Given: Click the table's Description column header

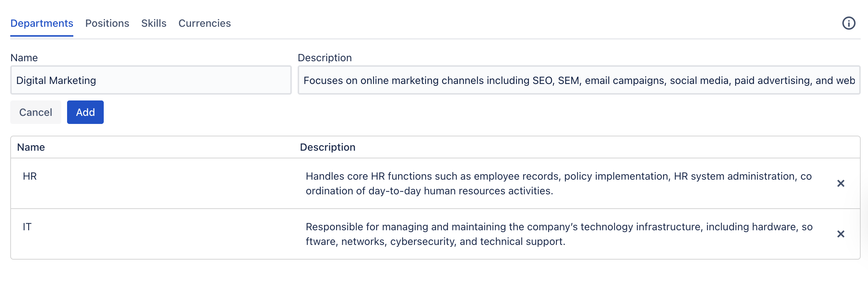Looking at the screenshot, I should 327,147.
